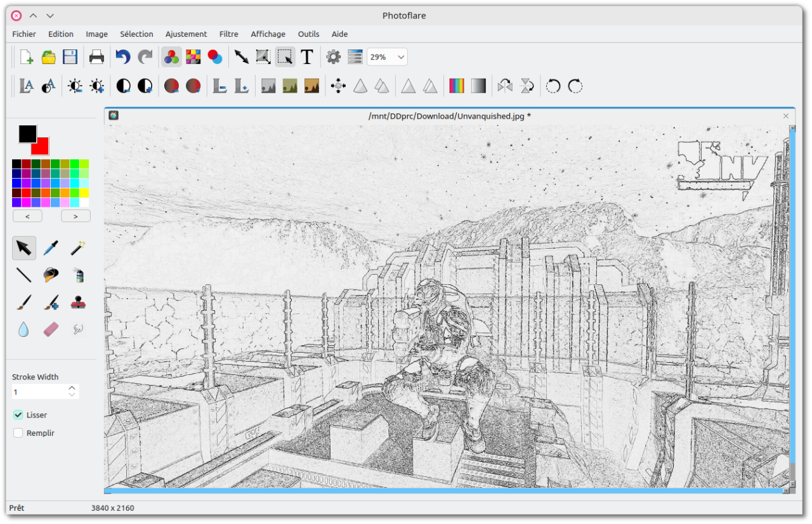Redo the last undone action

point(145,57)
